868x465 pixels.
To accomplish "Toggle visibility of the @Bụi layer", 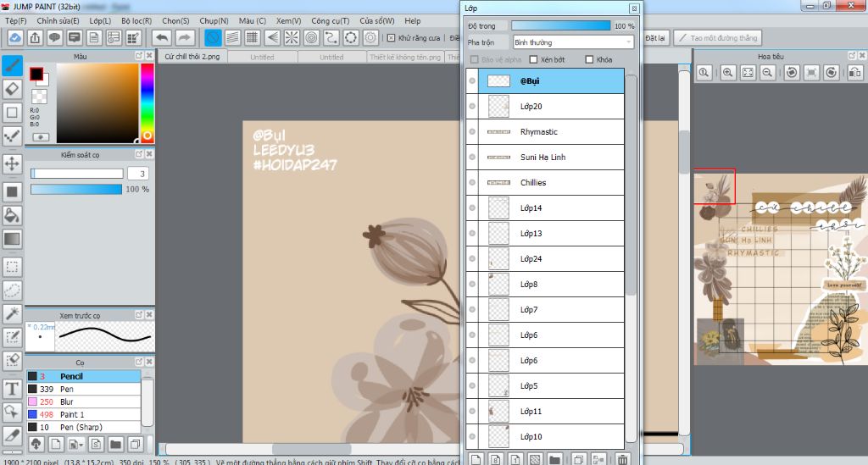I will [x=472, y=80].
